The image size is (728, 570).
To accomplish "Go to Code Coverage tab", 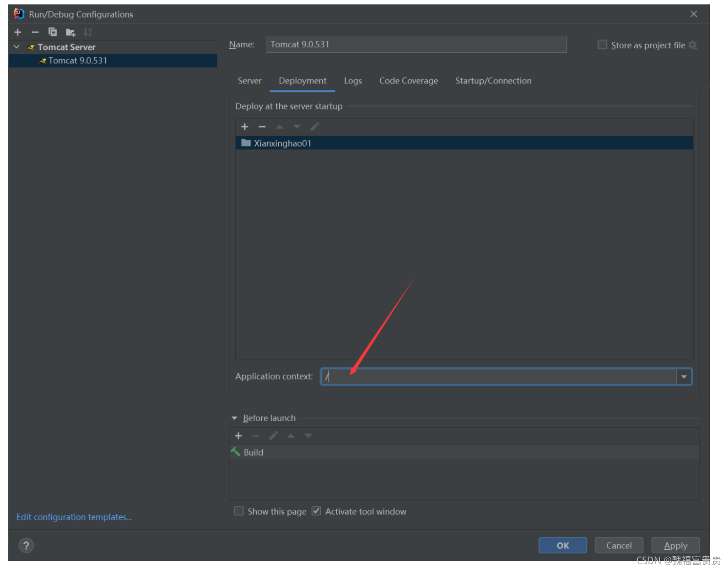I will click(x=409, y=81).
